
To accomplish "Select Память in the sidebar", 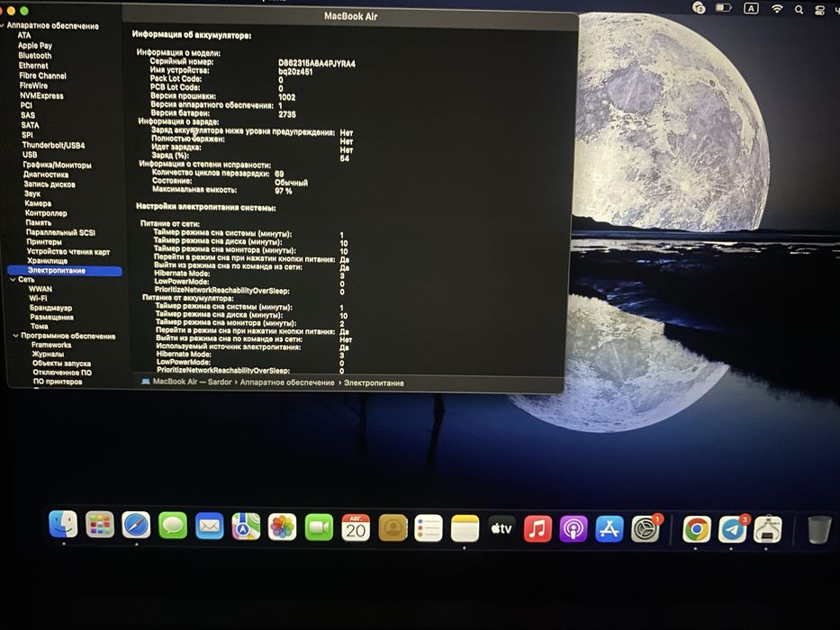I will (39, 223).
